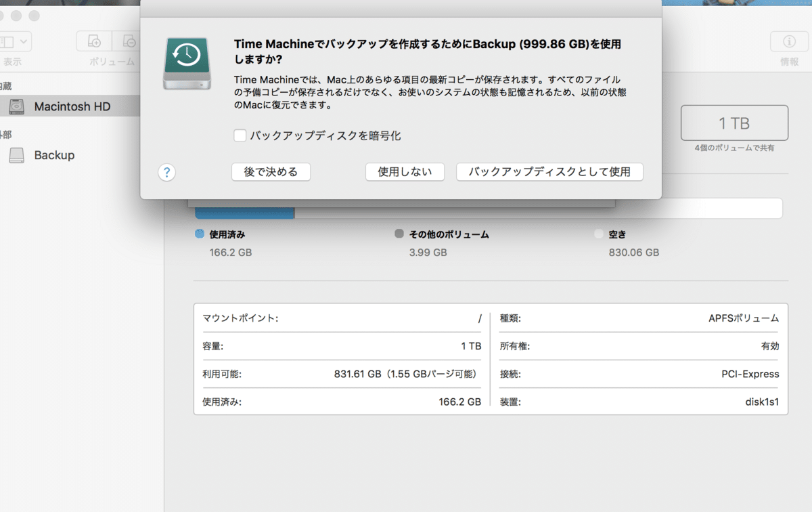Choose バックアップディスクとして使用 button

click(x=549, y=172)
